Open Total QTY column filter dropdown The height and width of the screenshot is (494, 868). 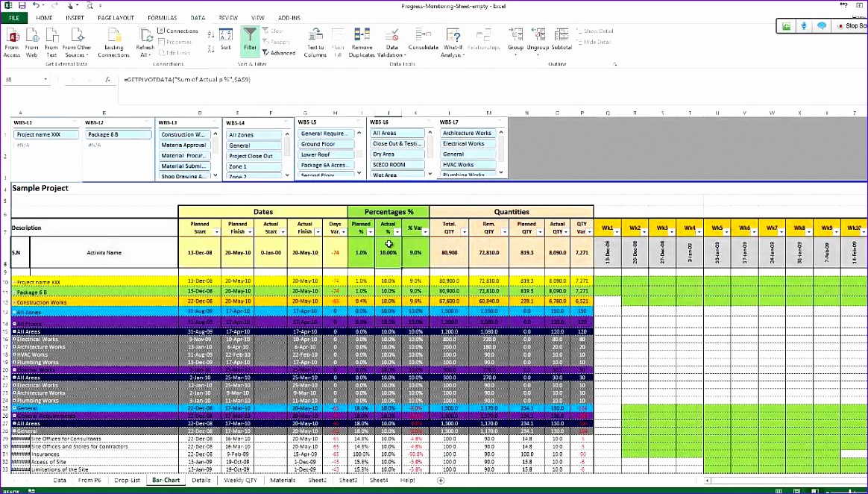tap(463, 233)
